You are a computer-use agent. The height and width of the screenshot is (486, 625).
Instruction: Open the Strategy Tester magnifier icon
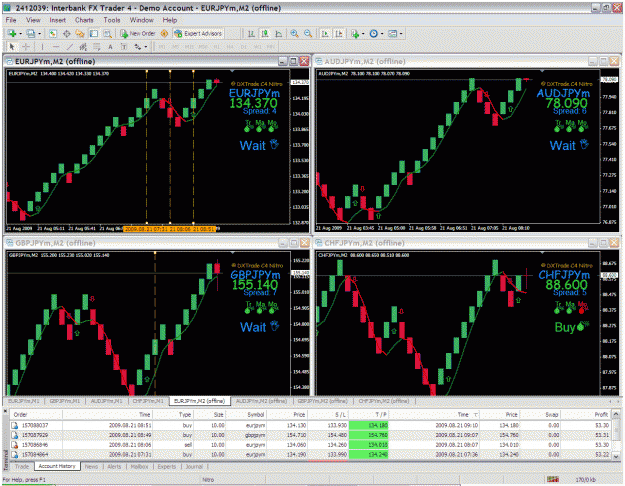[108, 33]
